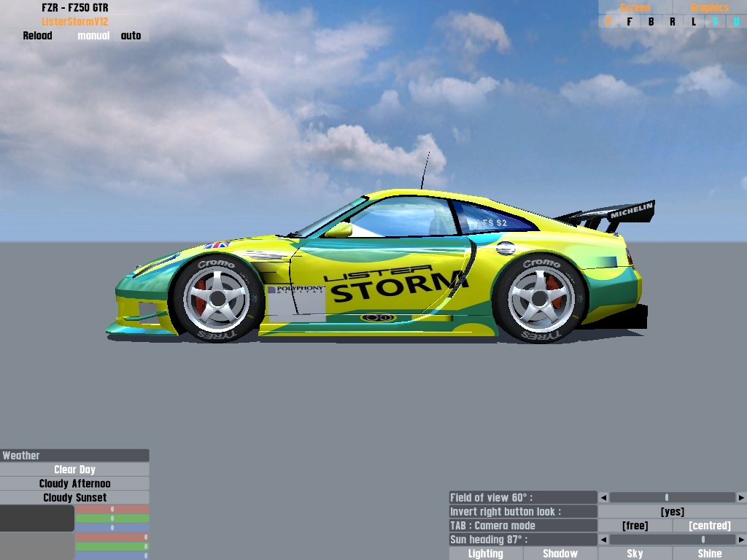Select the F view button
Screen dimensions: 747x560
pos(630,21)
